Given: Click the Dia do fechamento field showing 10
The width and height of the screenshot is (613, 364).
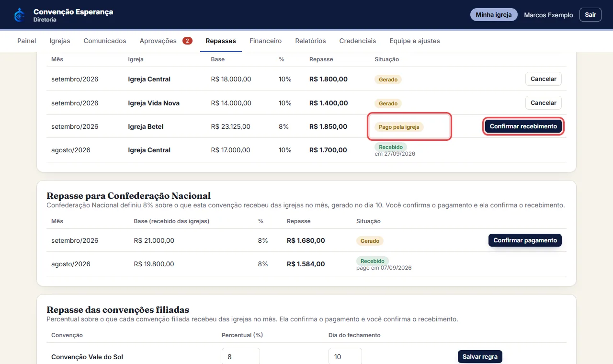Looking at the screenshot, I should coord(345,356).
